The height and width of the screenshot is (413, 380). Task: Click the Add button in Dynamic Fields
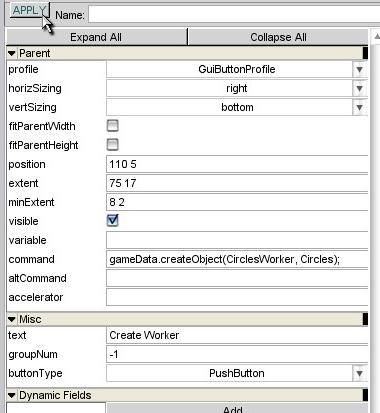(x=237, y=408)
